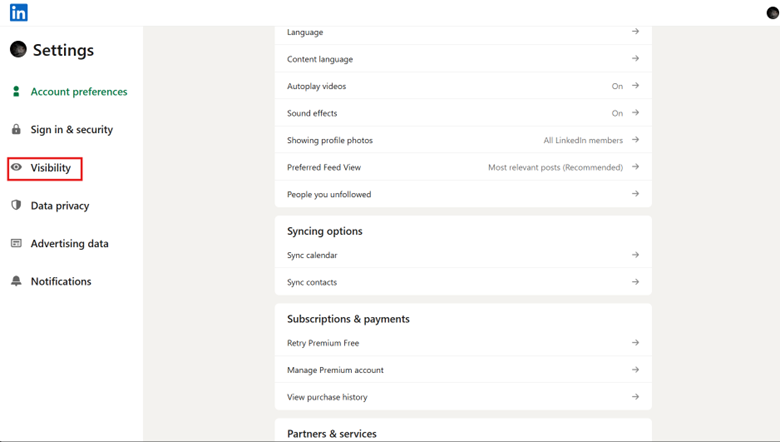Click the Settings page title
The width and height of the screenshot is (780, 442).
63,50
